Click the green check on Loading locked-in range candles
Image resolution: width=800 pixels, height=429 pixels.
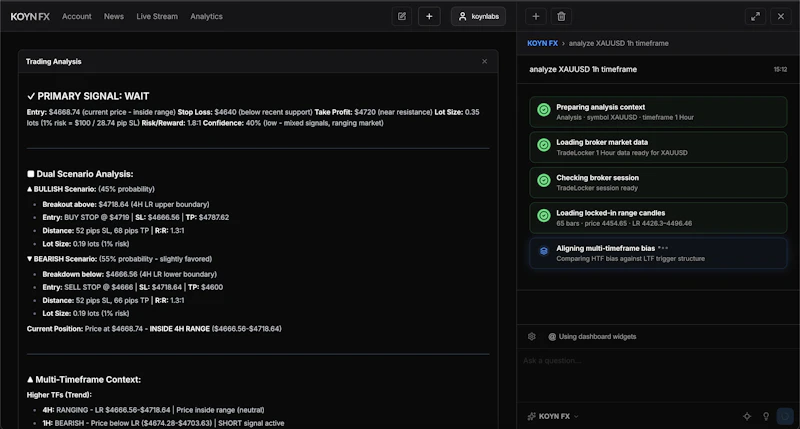tap(544, 215)
